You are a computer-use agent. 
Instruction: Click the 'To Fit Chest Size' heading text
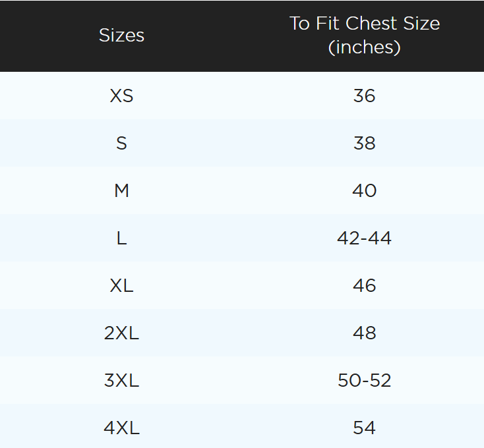(x=364, y=24)
